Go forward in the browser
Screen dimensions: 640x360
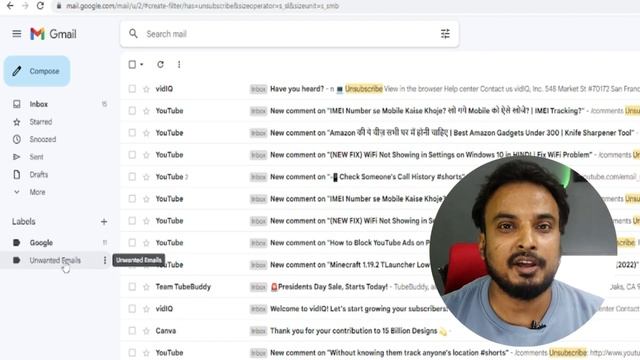[25, 6]
